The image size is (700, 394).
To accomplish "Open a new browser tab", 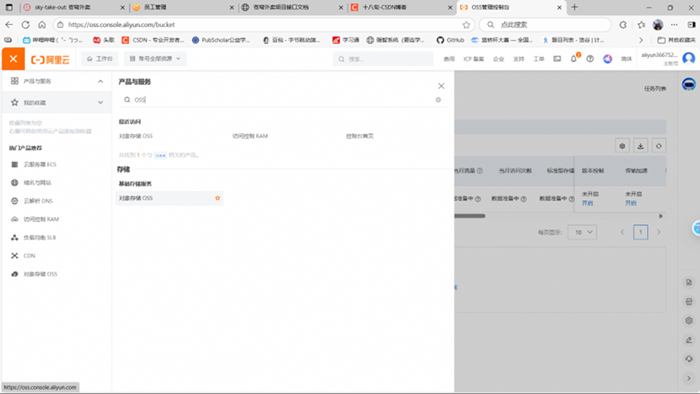I will pyautogui.click(x=575, y=7).
